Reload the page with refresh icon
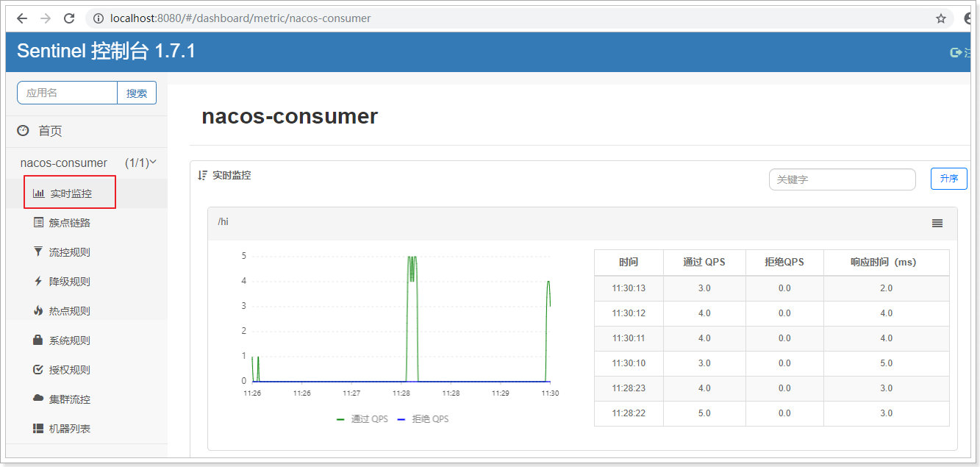 click(x=69, y=18)
